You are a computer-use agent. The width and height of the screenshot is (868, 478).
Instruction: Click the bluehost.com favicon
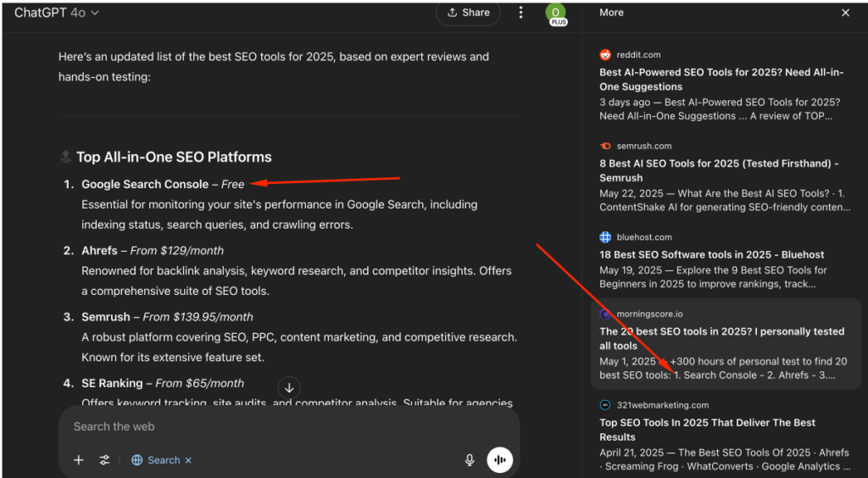tap(605, 237)
